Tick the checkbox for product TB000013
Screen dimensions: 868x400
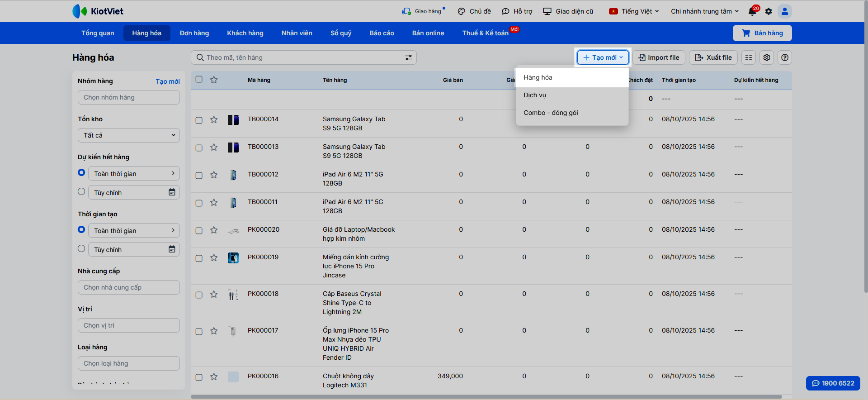pos(199,148)
